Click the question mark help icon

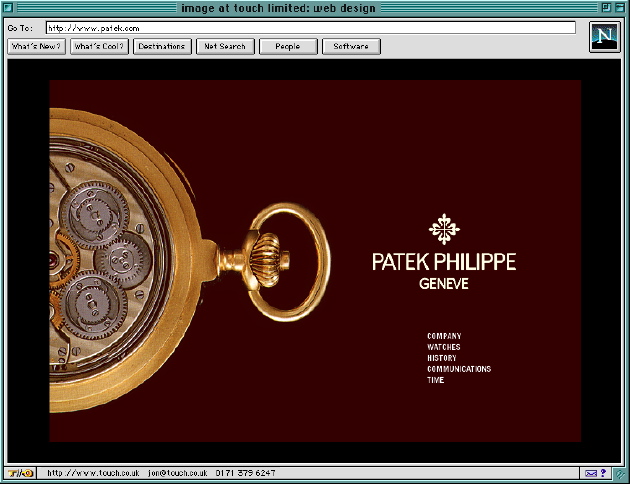coord(603,473)
